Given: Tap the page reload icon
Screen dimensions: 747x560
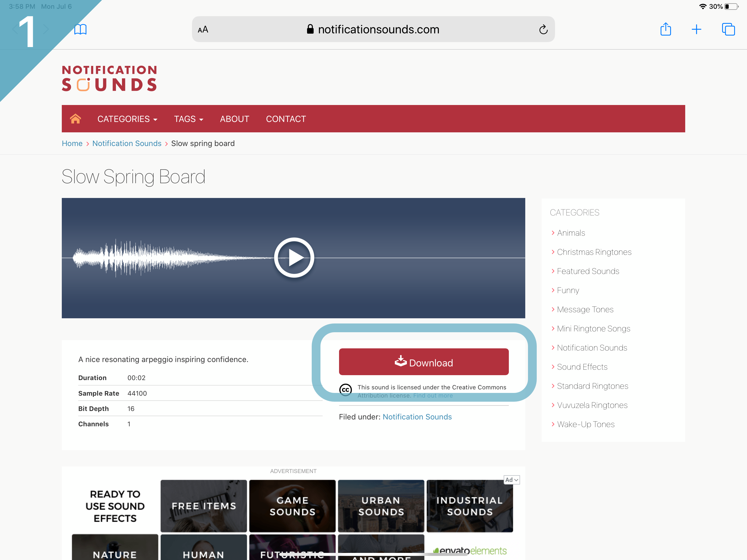Looking at the screenshot, I should (543, 30).
